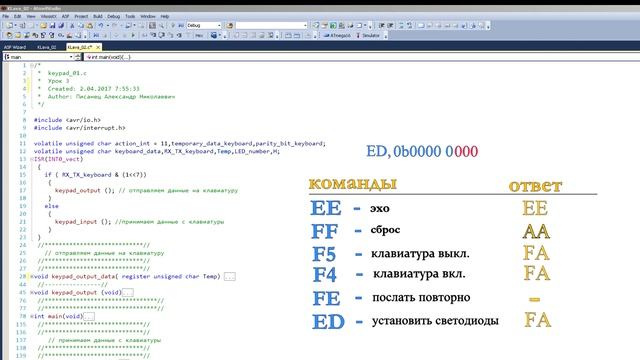
Task: Expand the keypad_output function fold
Action: click(32, 293)
